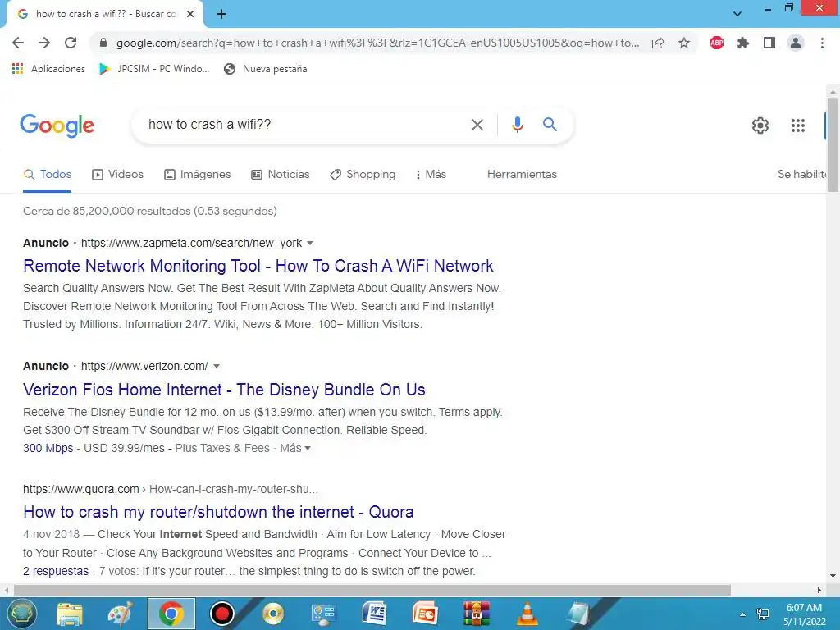Click the horizontal scrollbar thumb

click(x=372, y=591)
